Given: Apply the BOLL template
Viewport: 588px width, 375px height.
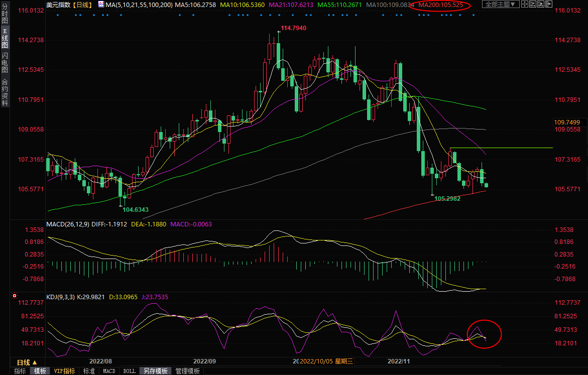Looking at the screenshot, I should (129, 371).
